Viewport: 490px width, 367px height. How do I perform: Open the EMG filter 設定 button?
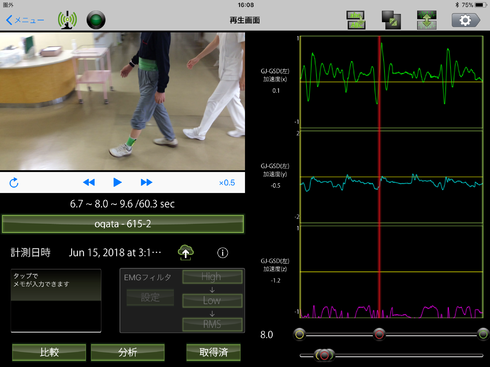tap(150, 297)
